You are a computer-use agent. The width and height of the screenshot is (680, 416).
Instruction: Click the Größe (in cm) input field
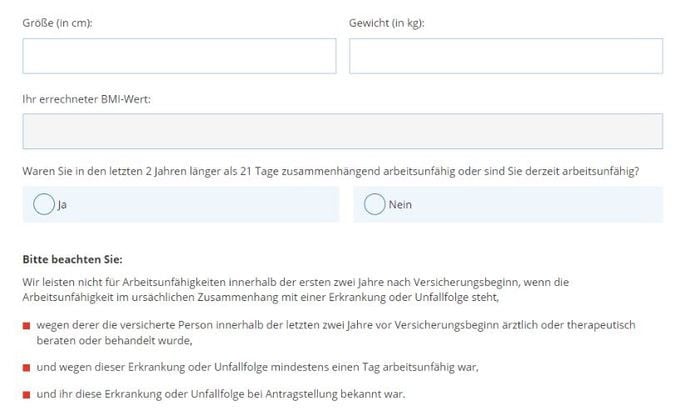(179, 56)
